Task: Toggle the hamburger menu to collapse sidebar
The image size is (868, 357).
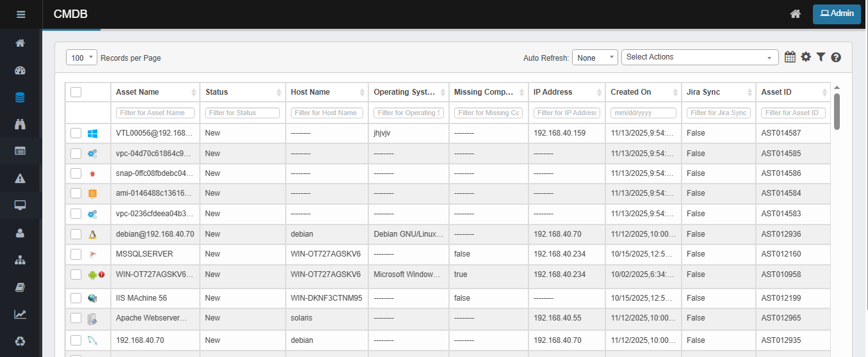Action: tap(20, 14)
